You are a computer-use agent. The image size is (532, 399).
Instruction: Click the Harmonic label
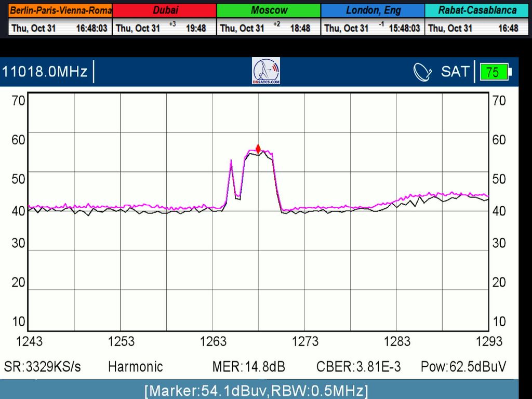pos(135,367)
